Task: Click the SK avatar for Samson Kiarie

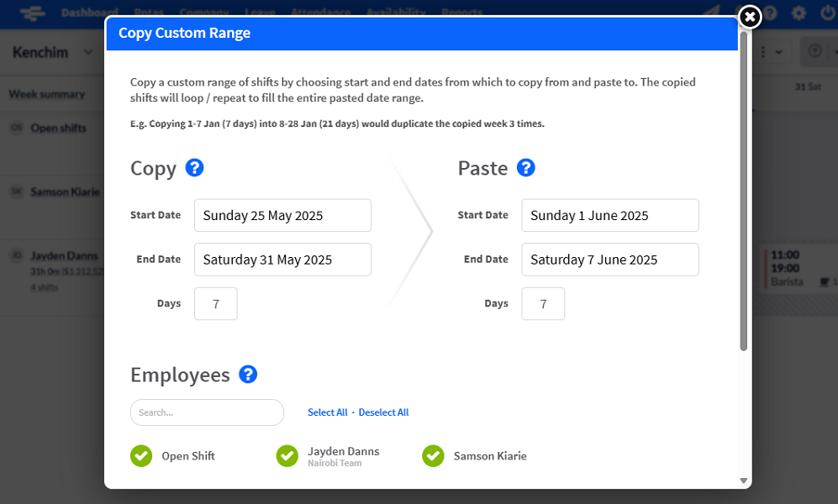Action: (17, 192)
